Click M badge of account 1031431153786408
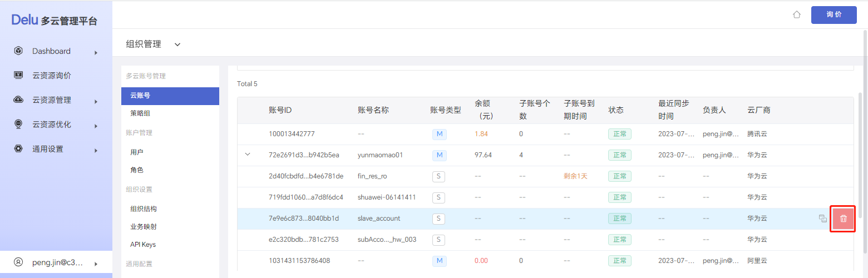Screen dimensions: 868x278 pyautogui.click(x=440, y=261)
